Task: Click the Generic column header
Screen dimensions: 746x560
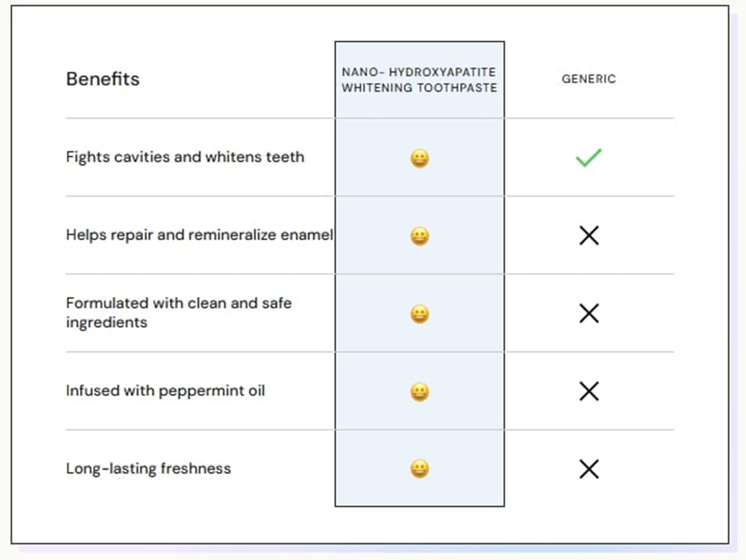Action: [589, 79]
